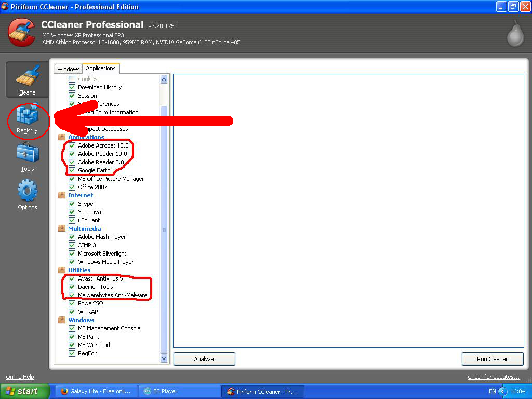Uncheck MS Wordpad checkbox
532x399 pixels.
(x=72, y=345)
